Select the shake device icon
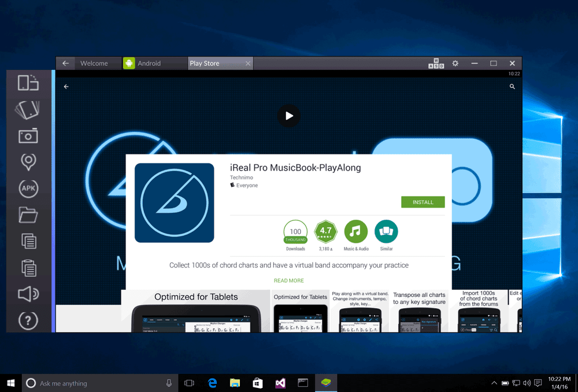This screenshot has width=578, height=392. (28, 110)
